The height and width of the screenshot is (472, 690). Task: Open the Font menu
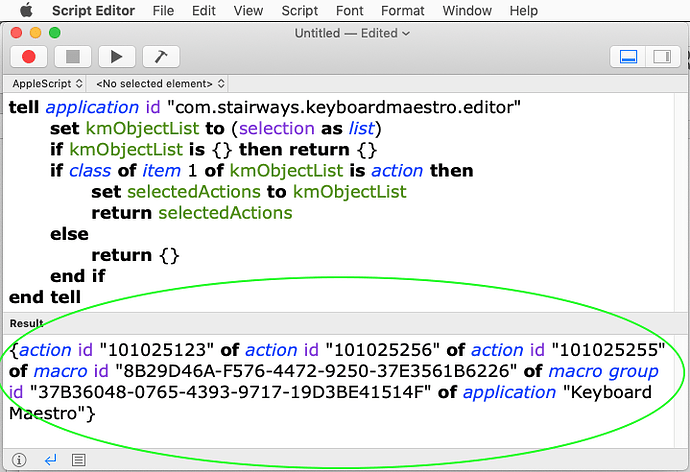(349, 11)
